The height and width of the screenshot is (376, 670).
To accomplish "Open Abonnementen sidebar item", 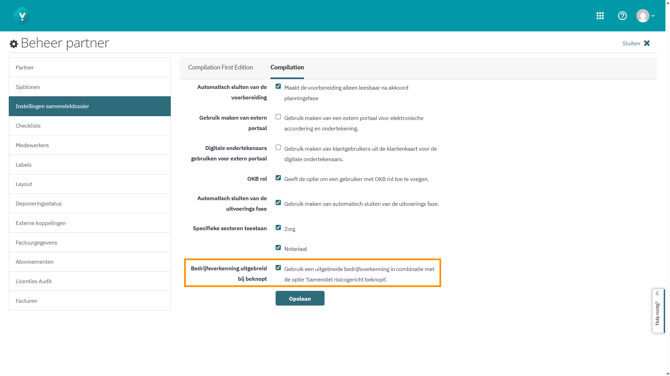I will [x=90, y=262].
